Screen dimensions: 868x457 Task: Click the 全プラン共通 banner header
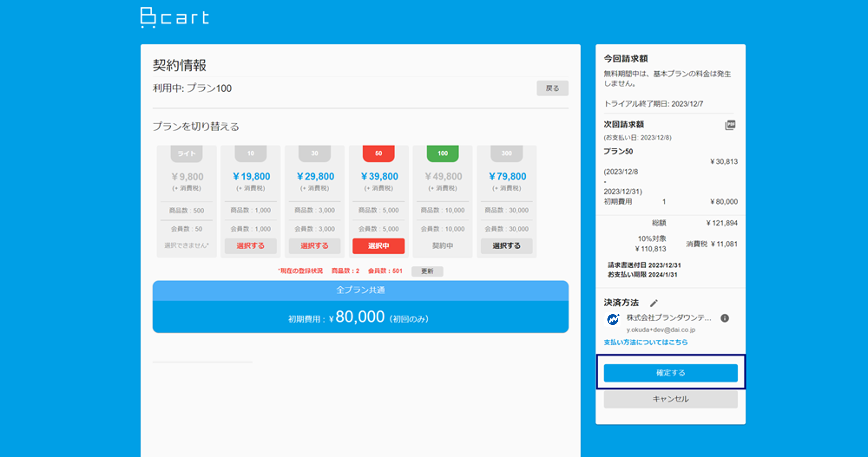click(361, 290)
